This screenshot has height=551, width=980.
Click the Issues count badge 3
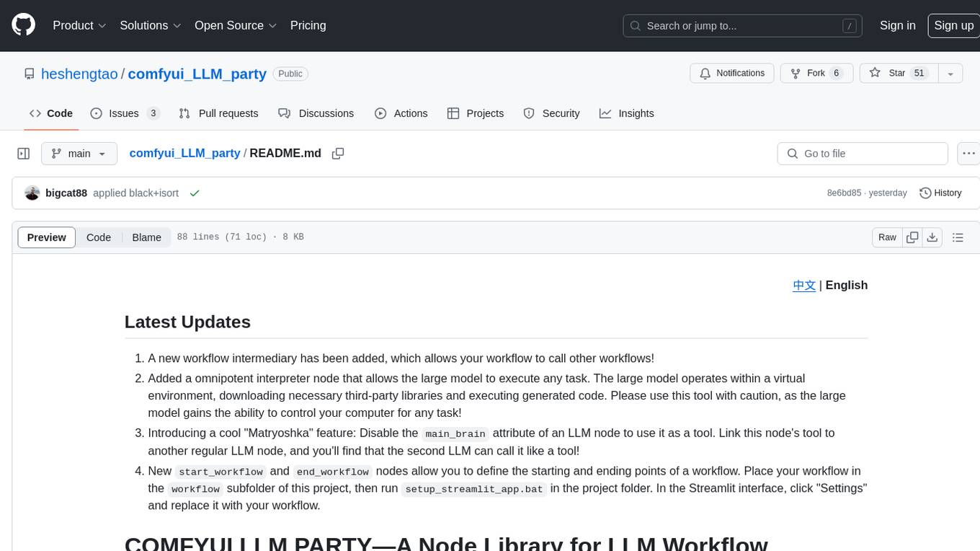click(153, 113)
